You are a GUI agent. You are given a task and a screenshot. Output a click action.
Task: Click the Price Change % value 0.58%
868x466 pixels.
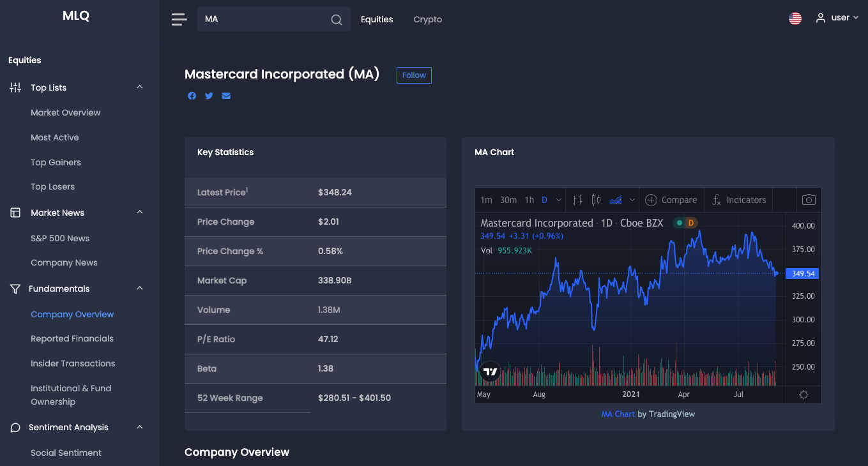[330, 251]
